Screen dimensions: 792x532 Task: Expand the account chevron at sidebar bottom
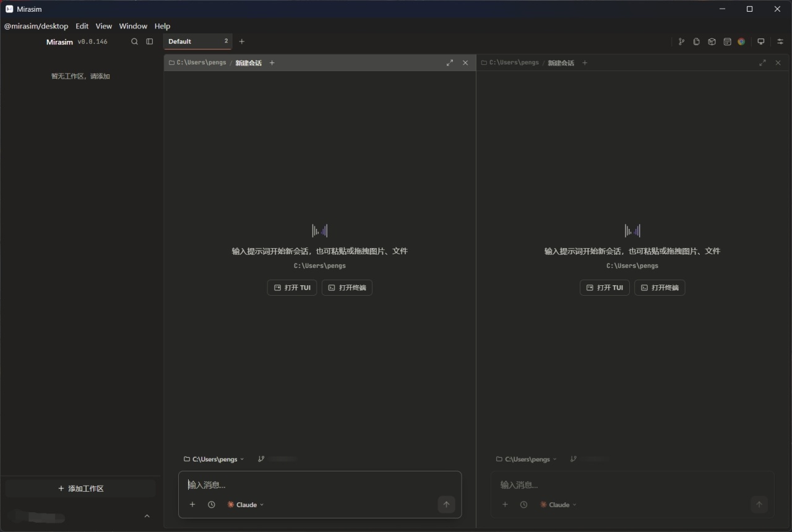pyautogui.click(x=147, y=516)
